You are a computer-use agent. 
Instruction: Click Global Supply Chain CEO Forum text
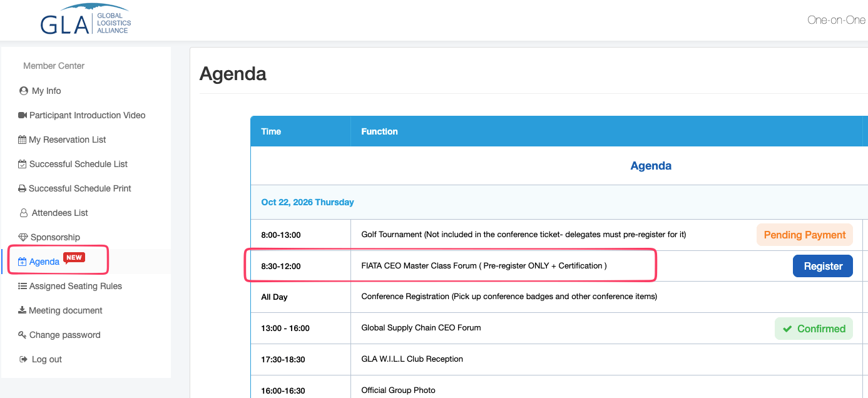(421, 328)
